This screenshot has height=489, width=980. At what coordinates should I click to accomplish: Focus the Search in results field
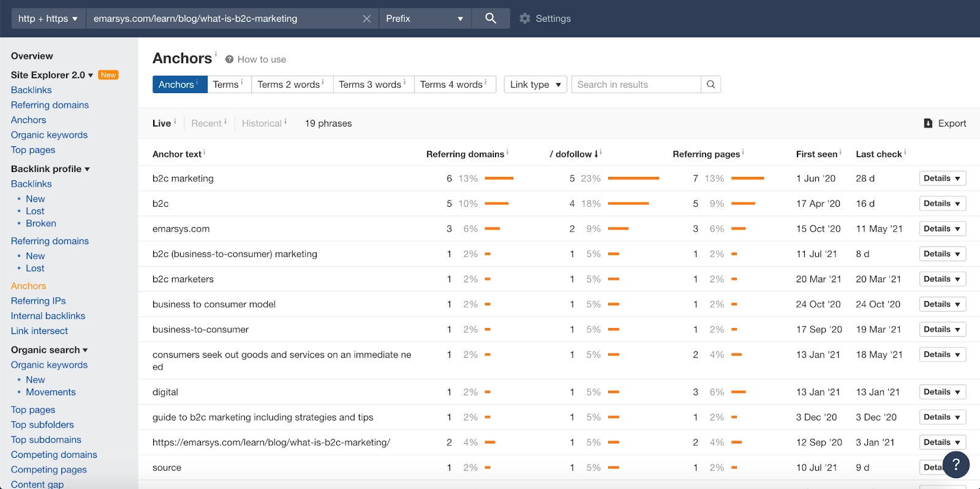(x=636, y=84)
